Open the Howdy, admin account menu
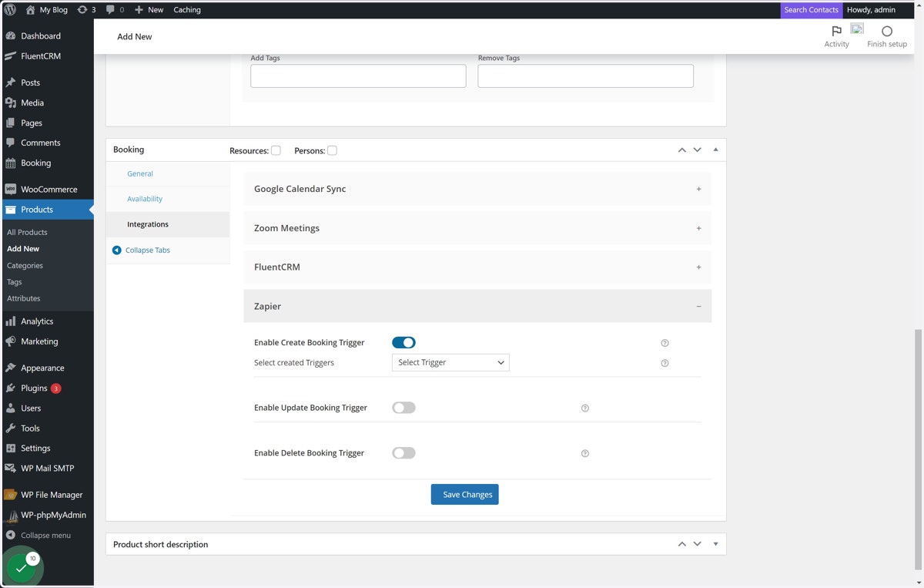Image resolution: width=924 pixels, height=588 pixels. [x=871, y=10]
